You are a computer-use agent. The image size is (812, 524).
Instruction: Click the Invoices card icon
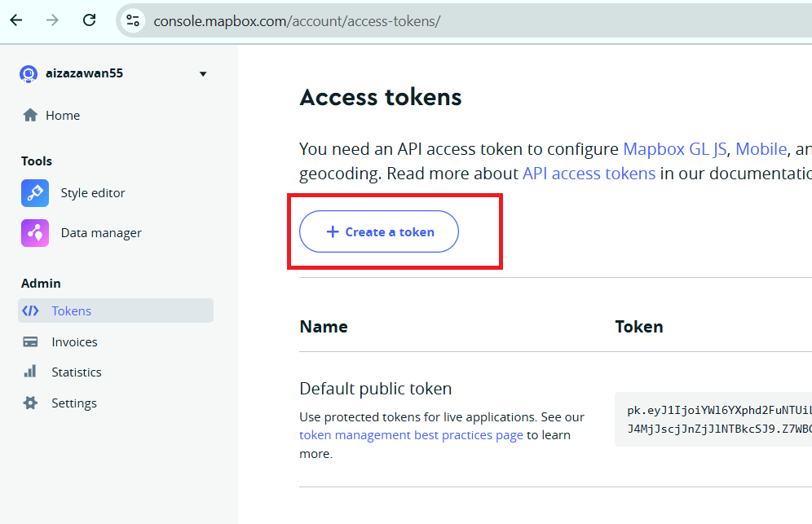[x=30, y=342]
